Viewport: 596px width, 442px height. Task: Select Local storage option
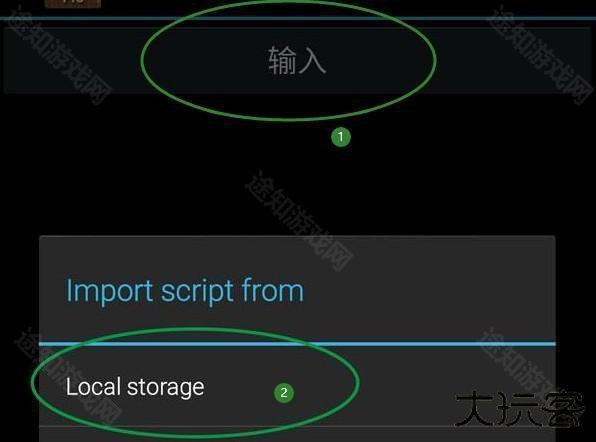[x=297, y=386]
